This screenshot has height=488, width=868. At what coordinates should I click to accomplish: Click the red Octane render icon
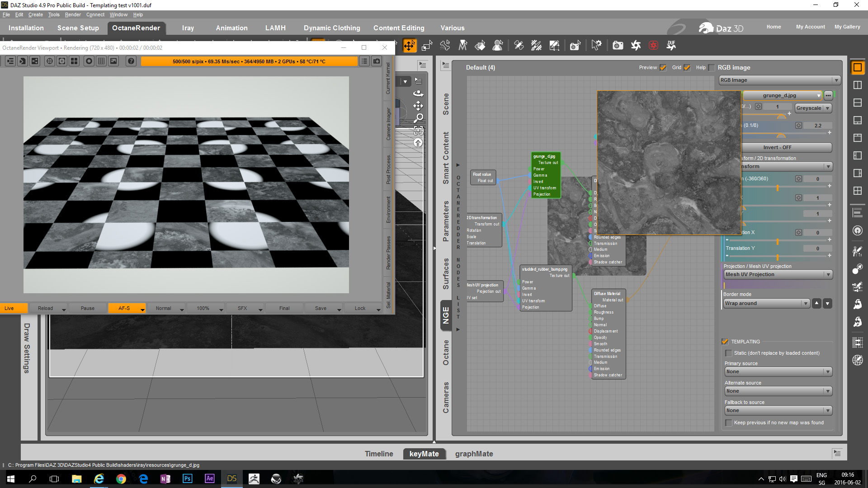click(x=653, y=45)
